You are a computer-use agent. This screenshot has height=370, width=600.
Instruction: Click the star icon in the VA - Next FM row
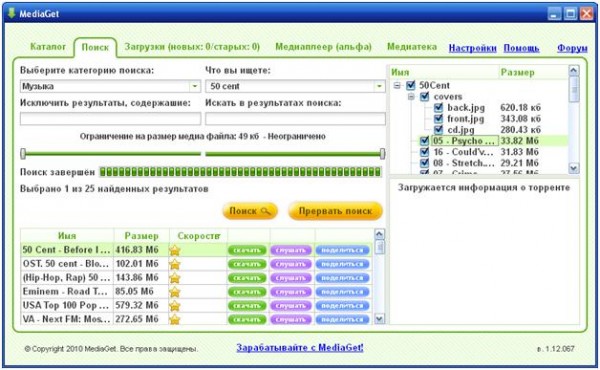click(175, 319)
